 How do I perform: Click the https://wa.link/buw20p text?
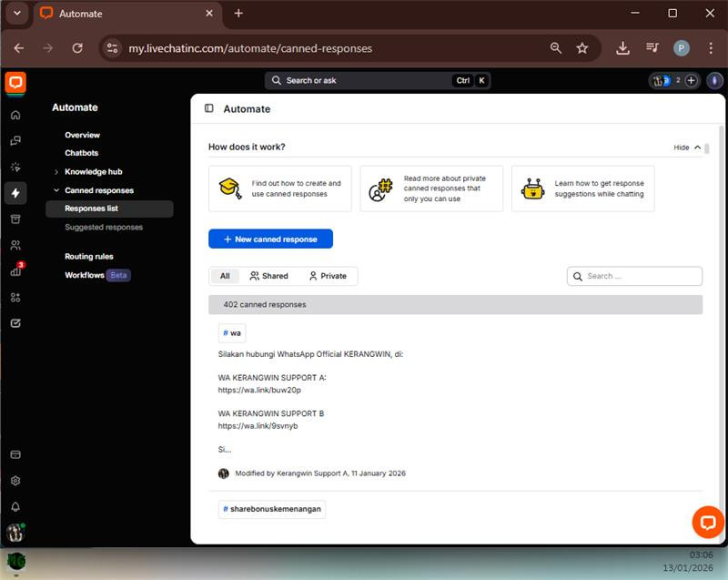pyautogui.click(x=259, y=390)
